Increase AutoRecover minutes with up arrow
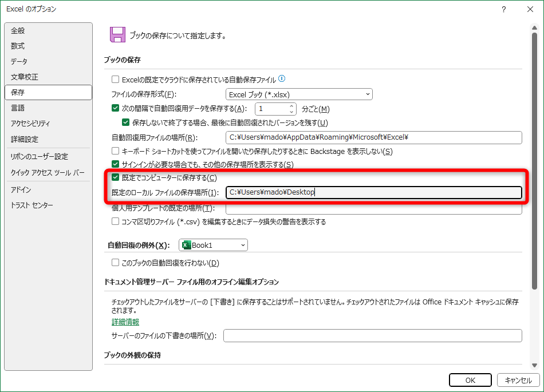The image size is (544, 392). [291, 106]
